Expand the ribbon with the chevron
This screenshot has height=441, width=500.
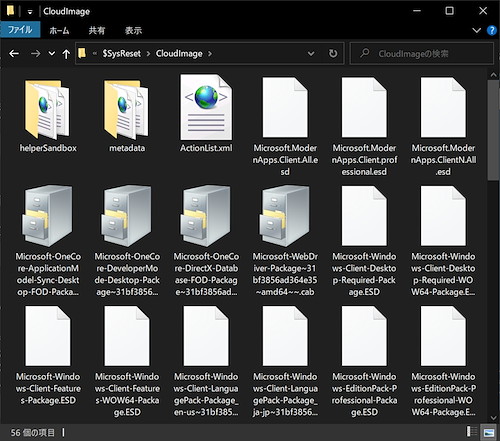point(477,30)
